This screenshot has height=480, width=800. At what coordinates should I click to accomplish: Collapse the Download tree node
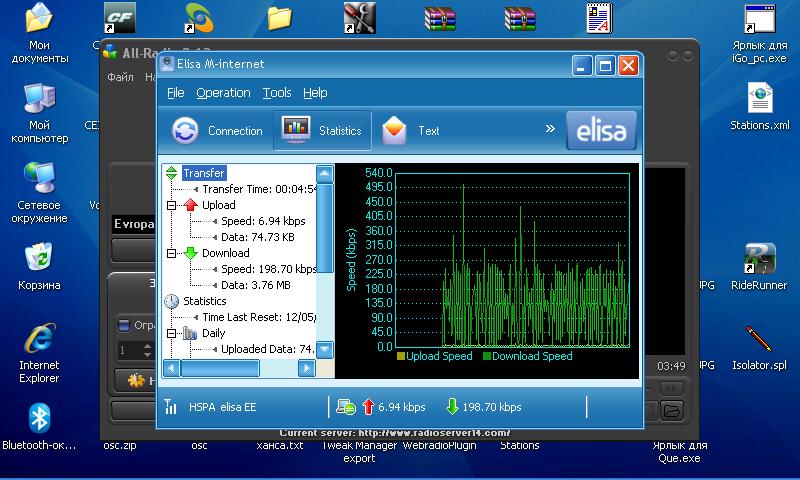171,253
